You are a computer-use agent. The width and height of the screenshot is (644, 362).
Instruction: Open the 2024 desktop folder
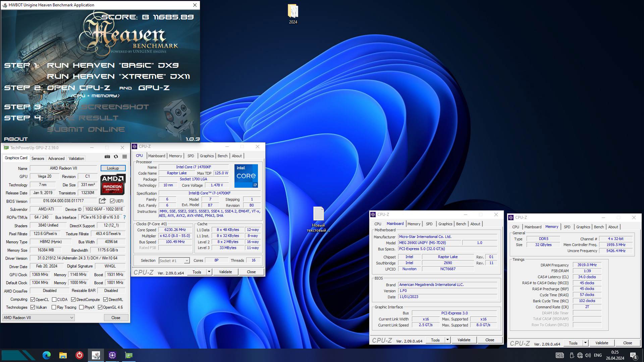coord(293,14)
